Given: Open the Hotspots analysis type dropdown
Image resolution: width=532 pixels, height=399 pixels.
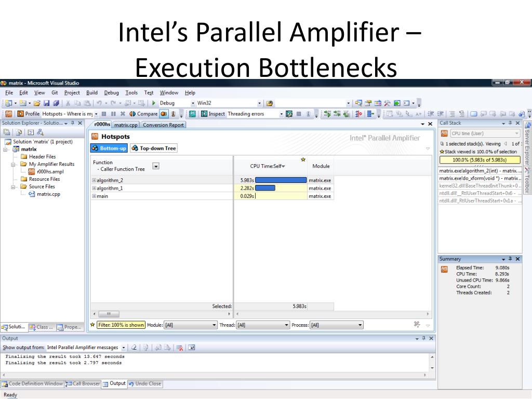Looking at the screenshot, I should (96, 114).
